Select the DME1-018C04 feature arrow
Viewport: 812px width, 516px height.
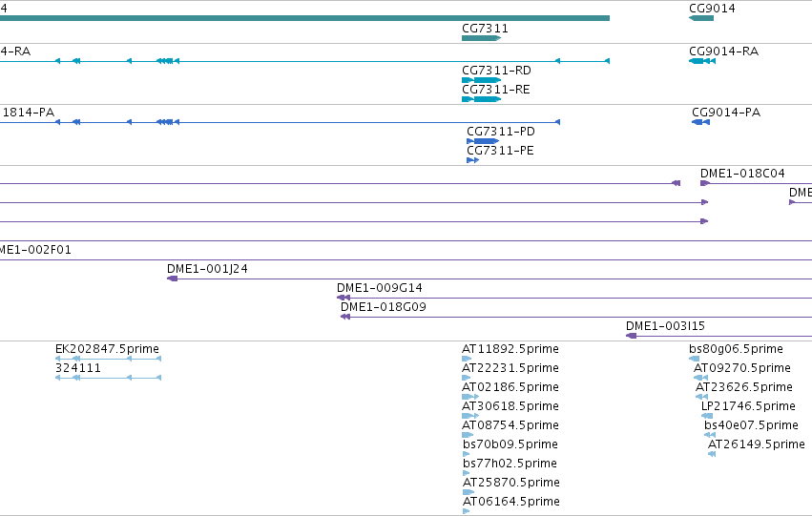coord(705,183)
